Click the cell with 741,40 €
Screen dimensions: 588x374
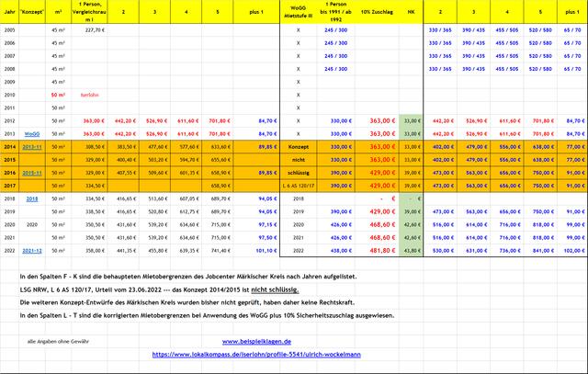(218, 251)
